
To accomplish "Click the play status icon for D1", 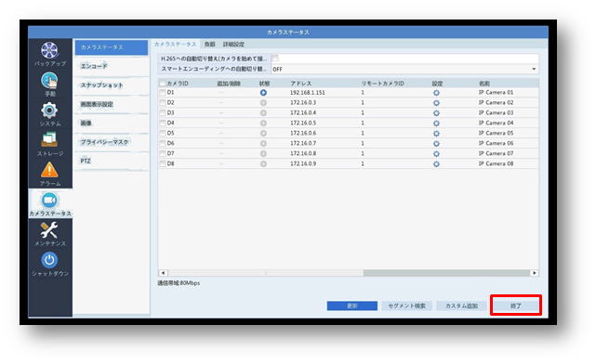I will 263,93.
